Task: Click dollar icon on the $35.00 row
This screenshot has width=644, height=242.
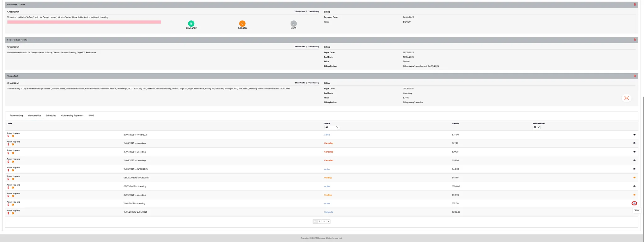Action: [8, 136]
